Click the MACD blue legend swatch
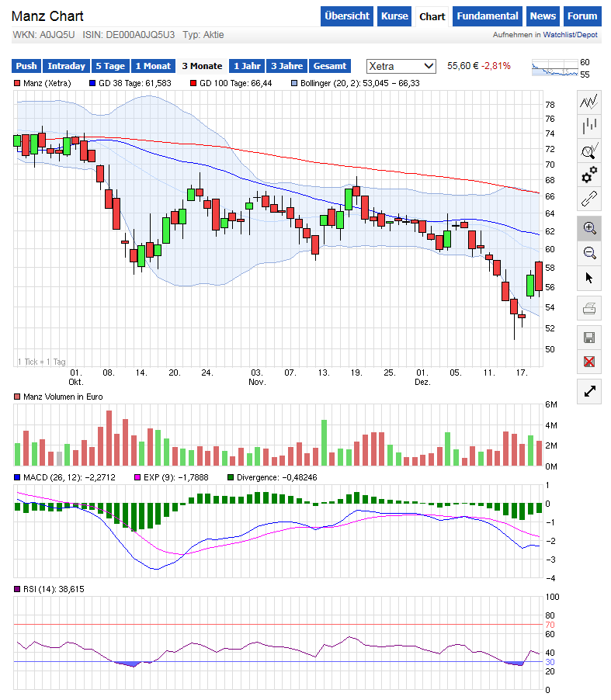611x700 pixels. 17,477
